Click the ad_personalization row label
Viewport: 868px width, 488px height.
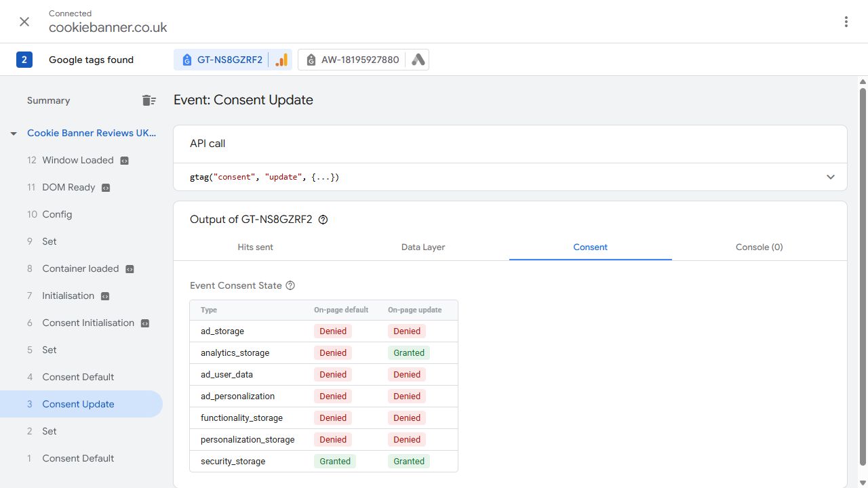click(x=237, y=396)
